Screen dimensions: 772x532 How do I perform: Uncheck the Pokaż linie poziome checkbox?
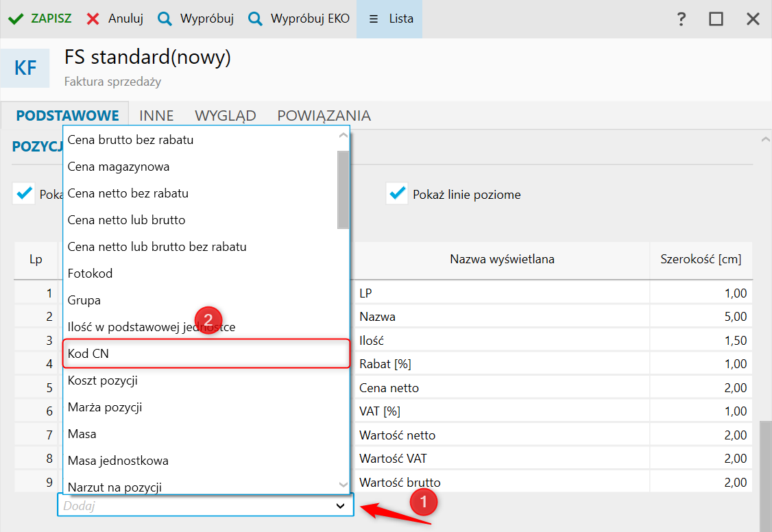pyautogui.click(x=397, y=194)
